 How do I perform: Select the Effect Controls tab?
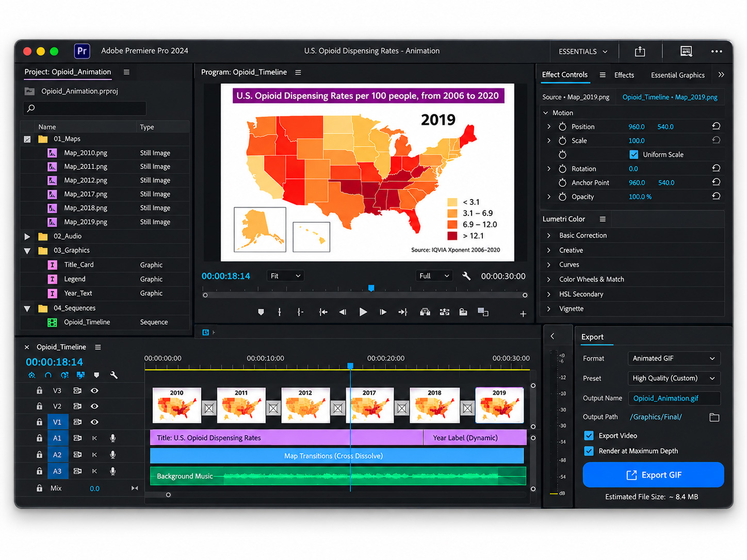click(x=564, y=74)
